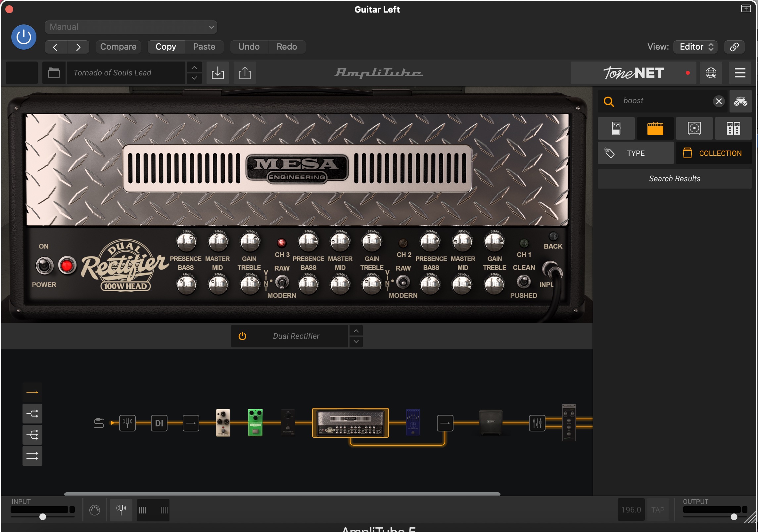Viewport: 758px width, 532px height.
Task: Click the Paste button
Action: click(x=204, y=47)
